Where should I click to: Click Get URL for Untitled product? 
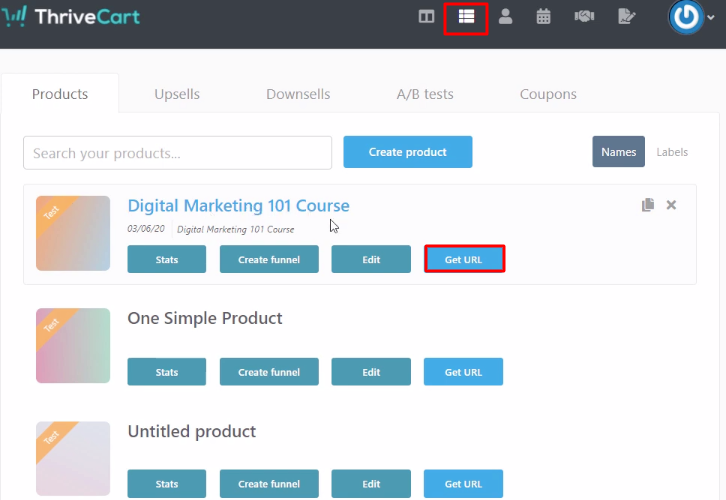point(463,484)
